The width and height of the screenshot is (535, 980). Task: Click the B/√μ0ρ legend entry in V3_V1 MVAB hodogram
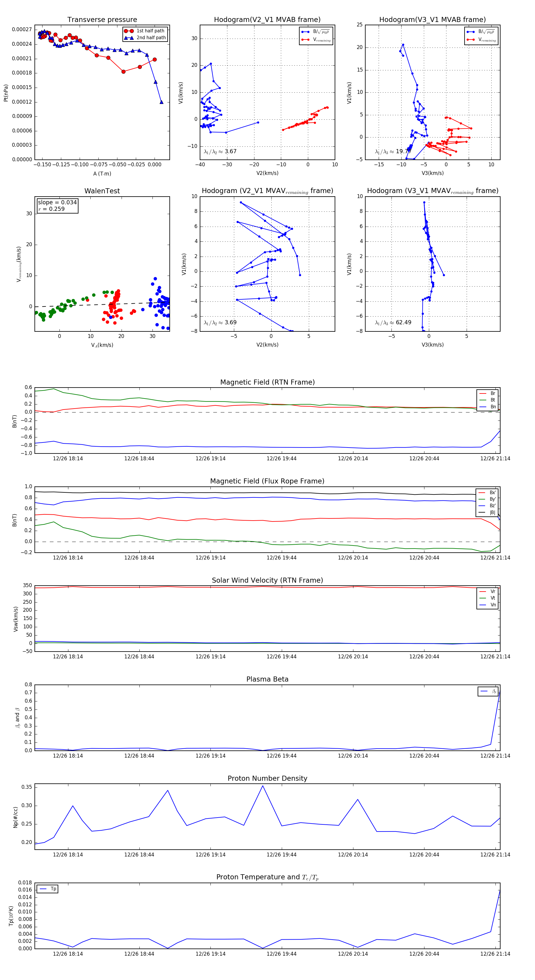(x=481, y=32)
